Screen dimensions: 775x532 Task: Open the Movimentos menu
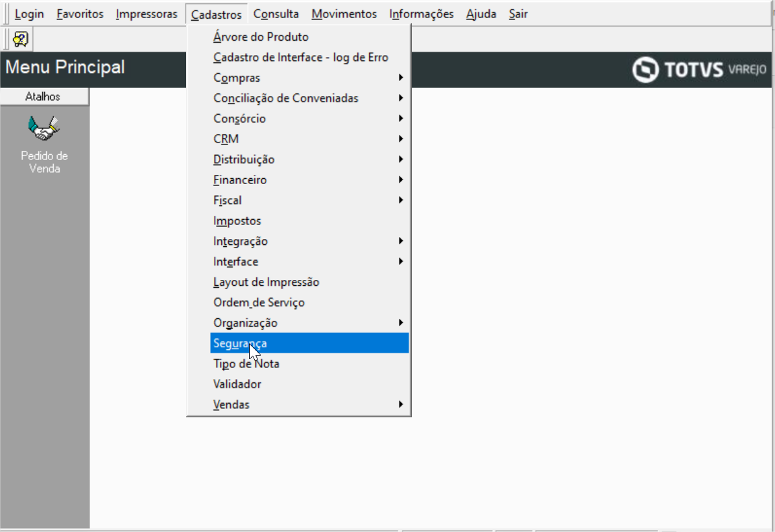pos(344,14)
